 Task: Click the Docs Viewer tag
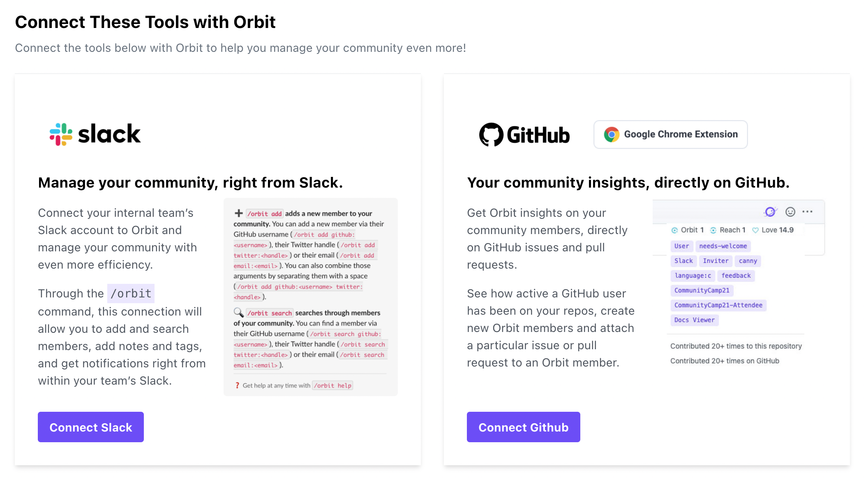[x=694, y=320]
